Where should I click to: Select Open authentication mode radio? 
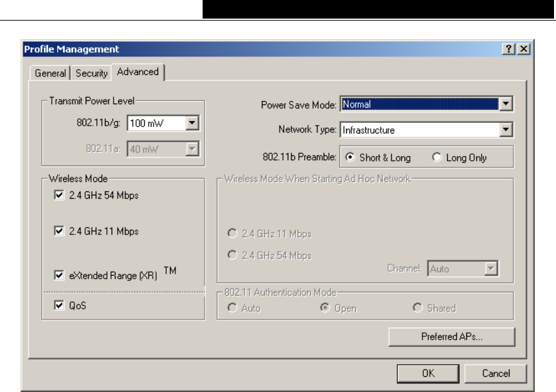pos(325,308)
